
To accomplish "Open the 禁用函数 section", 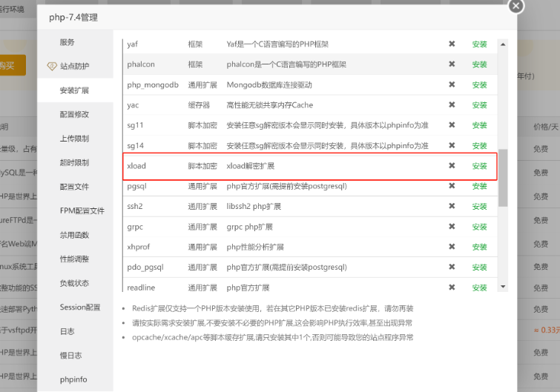I will [74, 235].
